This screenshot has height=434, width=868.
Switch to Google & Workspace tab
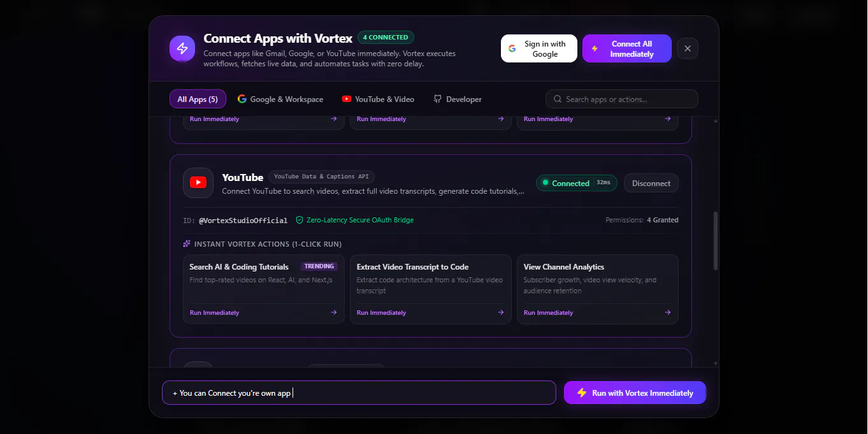(280, 99)
